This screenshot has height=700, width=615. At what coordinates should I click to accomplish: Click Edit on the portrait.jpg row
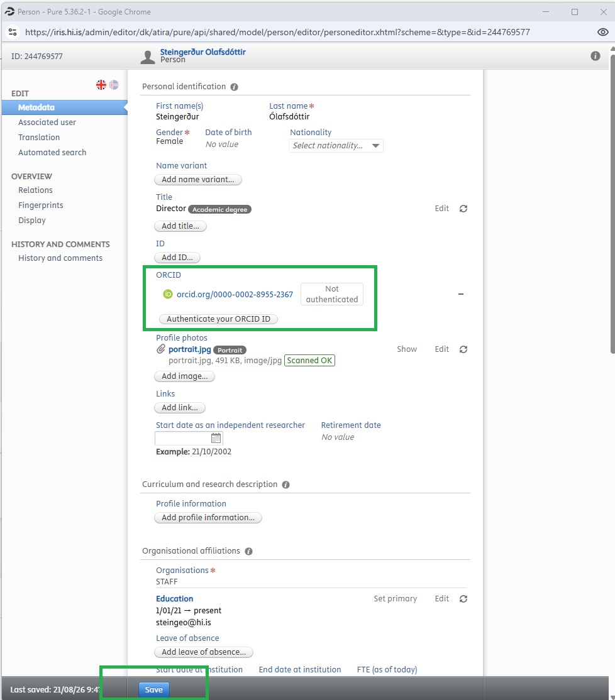click(x=441, y=349)
